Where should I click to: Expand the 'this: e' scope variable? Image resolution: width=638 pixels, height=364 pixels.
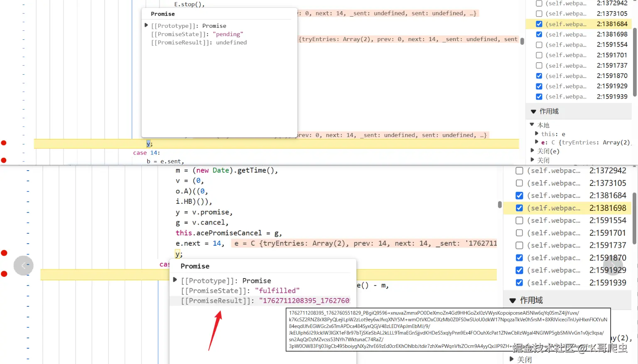[x=537, y=134]
